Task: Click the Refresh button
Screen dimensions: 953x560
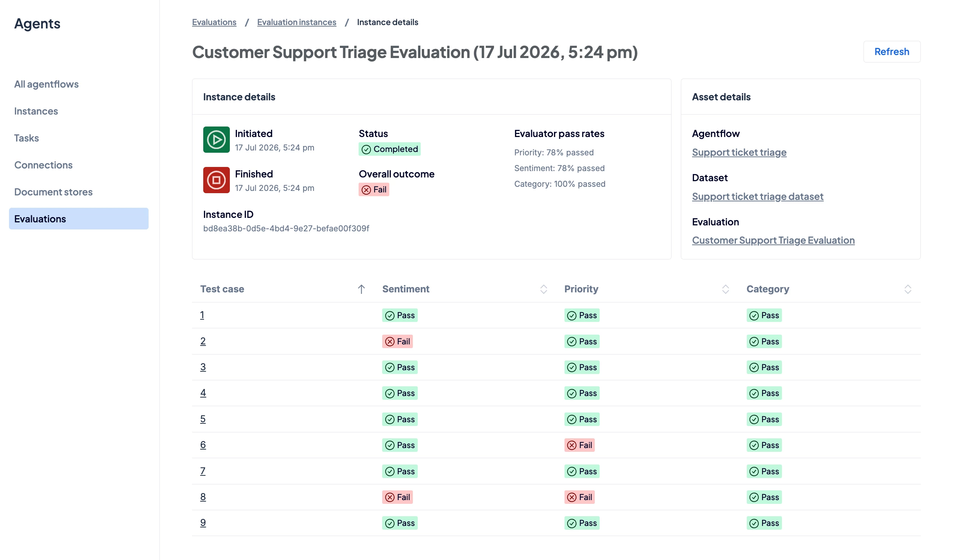Action: click(892, 51)
